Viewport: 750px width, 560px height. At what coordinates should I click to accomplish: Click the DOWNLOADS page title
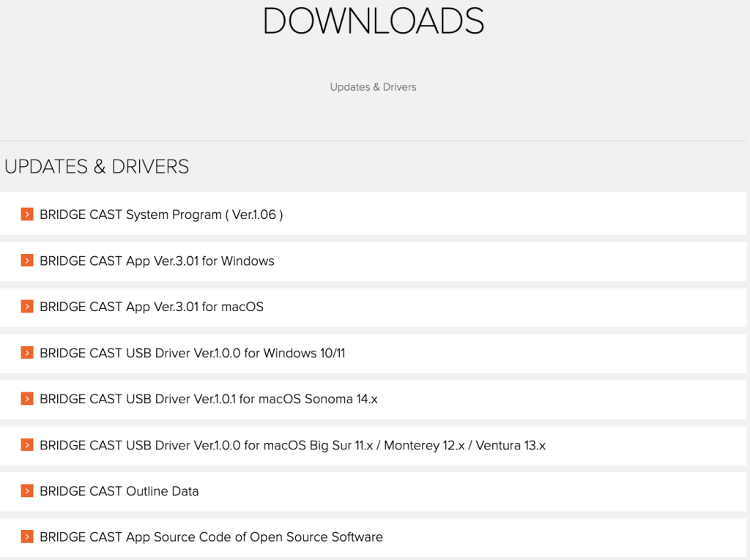coord(374,21)
